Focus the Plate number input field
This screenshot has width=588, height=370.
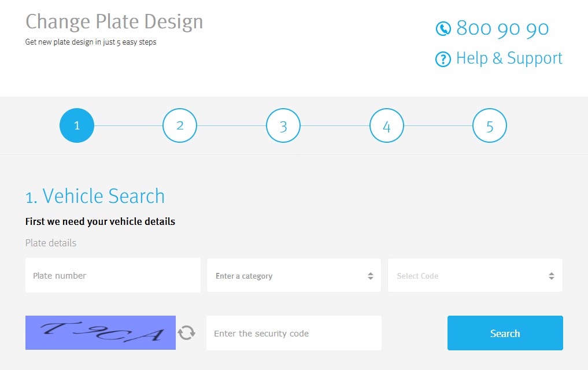tap(113, 276)
